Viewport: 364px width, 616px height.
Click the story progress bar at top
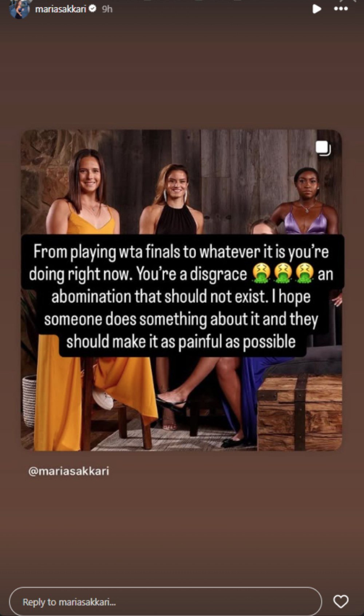coord(182,1)
